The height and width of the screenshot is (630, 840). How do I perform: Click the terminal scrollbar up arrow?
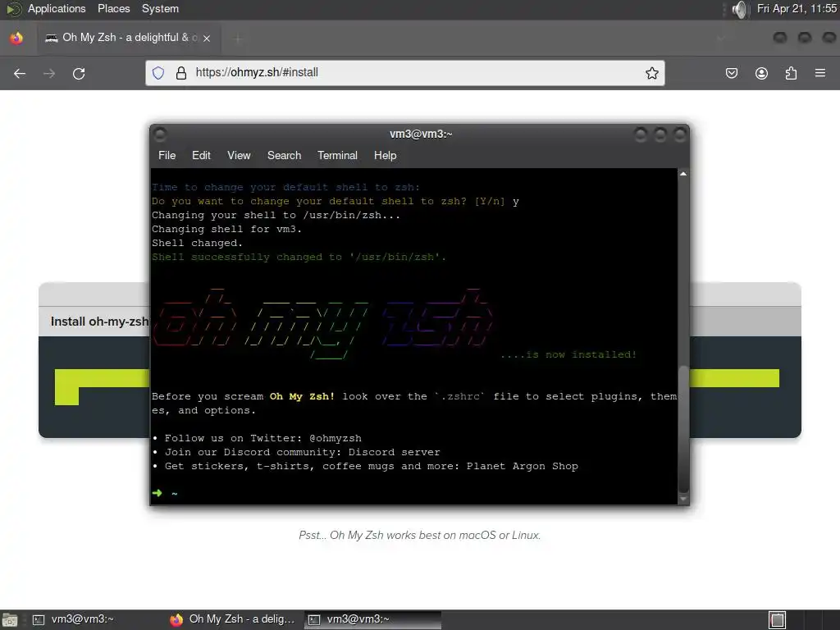(x=683, y=174)
